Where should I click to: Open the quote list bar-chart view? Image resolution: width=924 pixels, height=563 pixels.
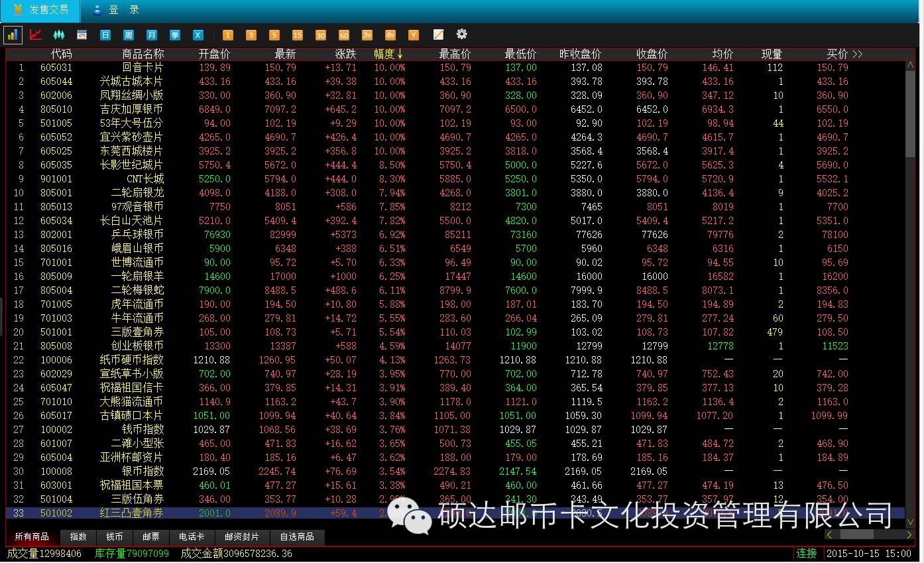[13, 34]
